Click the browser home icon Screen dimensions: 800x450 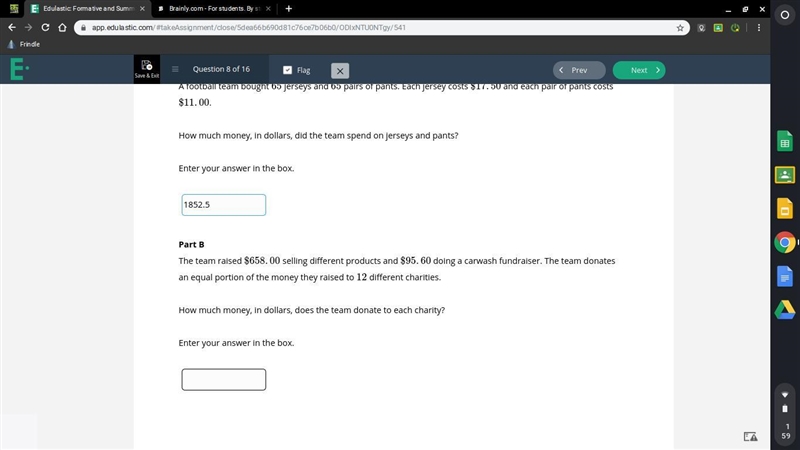[62, 28]
